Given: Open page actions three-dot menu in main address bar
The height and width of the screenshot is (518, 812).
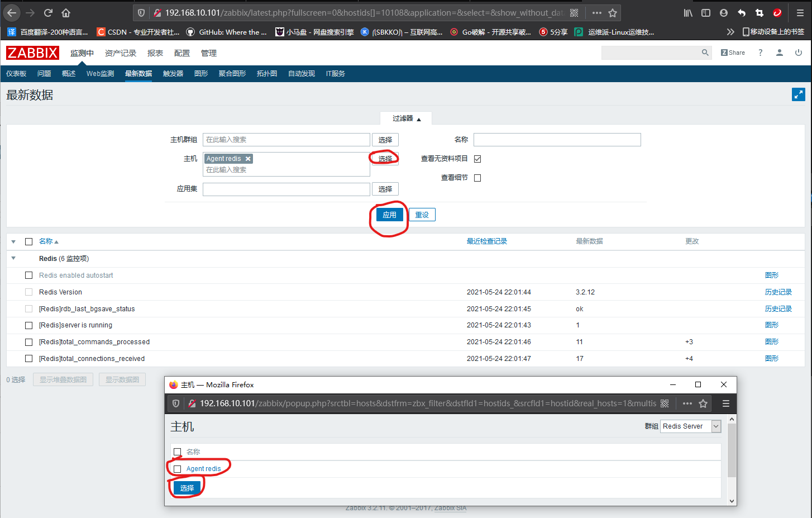Looking at the screenshot, I should click(597, 13).
